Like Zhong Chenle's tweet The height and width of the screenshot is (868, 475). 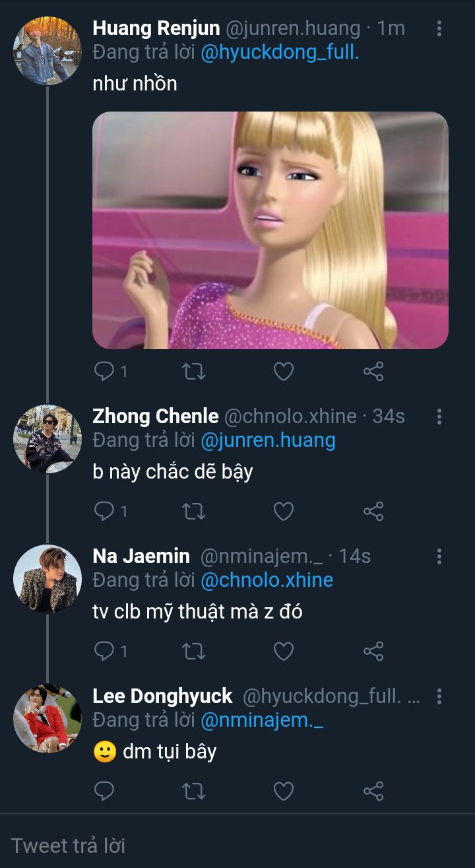[x=284, y=511]
